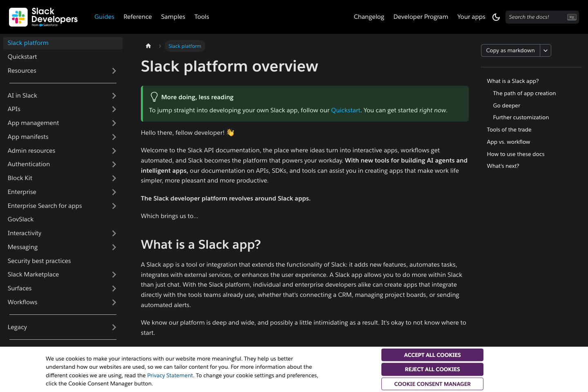This screenshot has width=588, height=392.
Task: Expand the Legacy sidebar section
Action: point(114,327)
